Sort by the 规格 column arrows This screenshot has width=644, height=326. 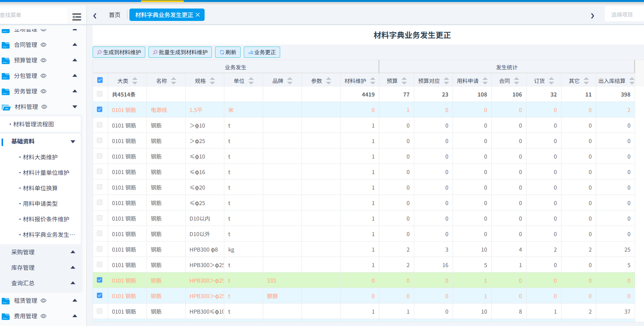coord(212,81)
